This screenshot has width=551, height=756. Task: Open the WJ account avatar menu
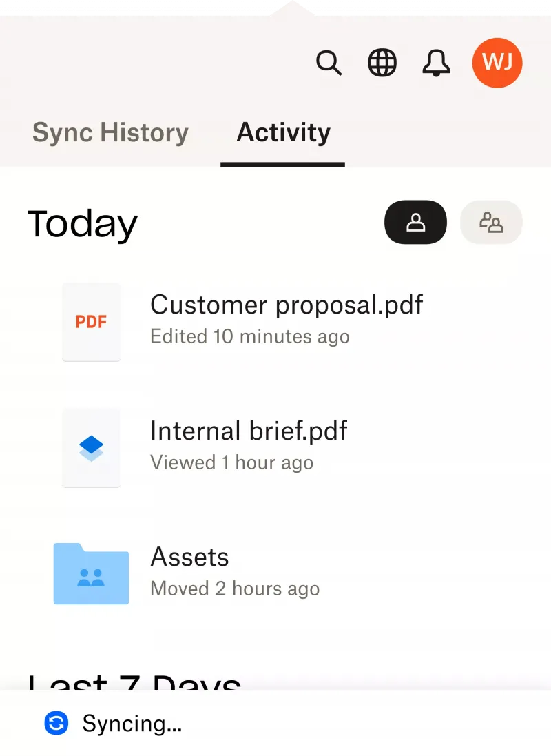point(497,63)
